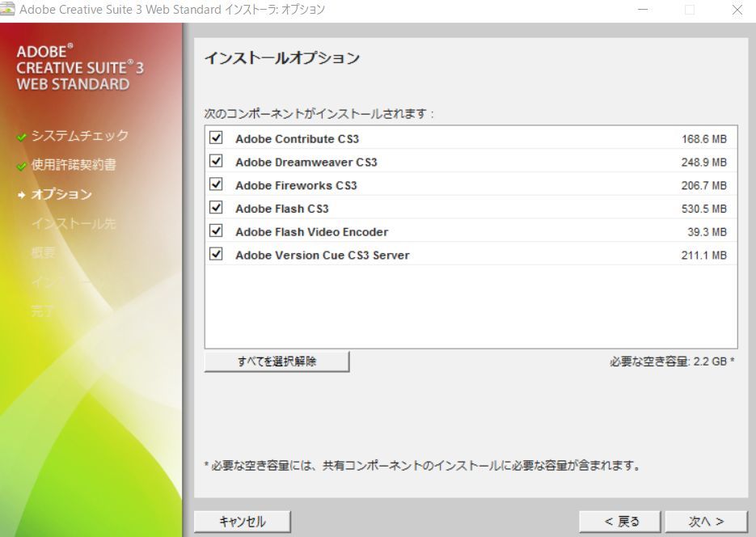Image resolution: width=756 pixels, height=537 pixels.
Task: Close the installer window
Action: [737, 9]
